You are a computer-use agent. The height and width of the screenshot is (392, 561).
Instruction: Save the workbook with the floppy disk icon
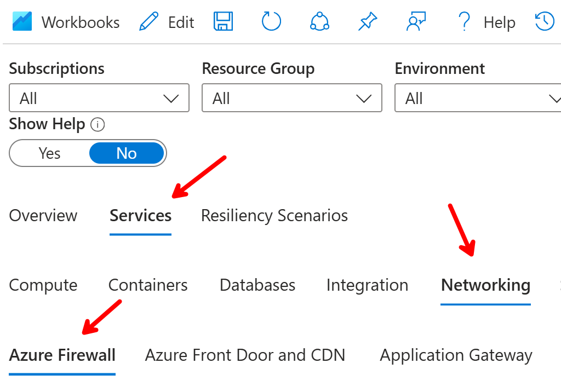(224, 21)
